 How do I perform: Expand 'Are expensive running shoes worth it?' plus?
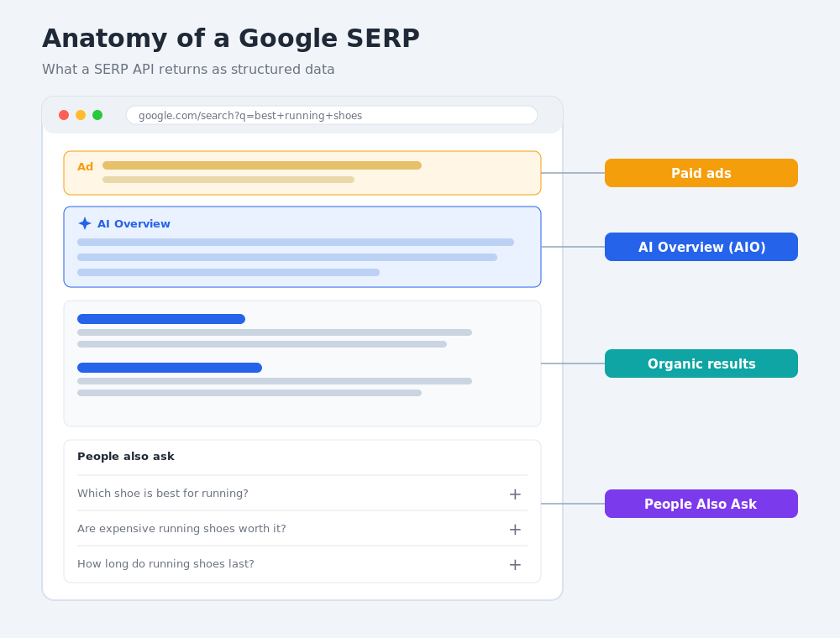pyautogui.click(x=515, y=530)
